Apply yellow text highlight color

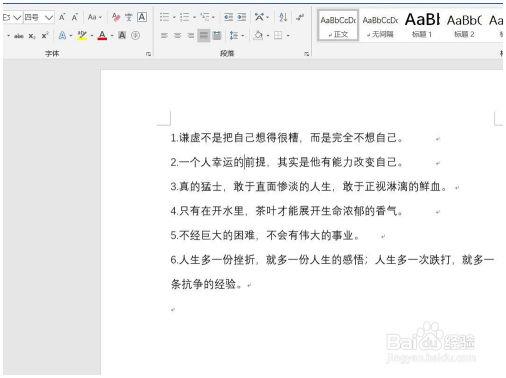82,35
